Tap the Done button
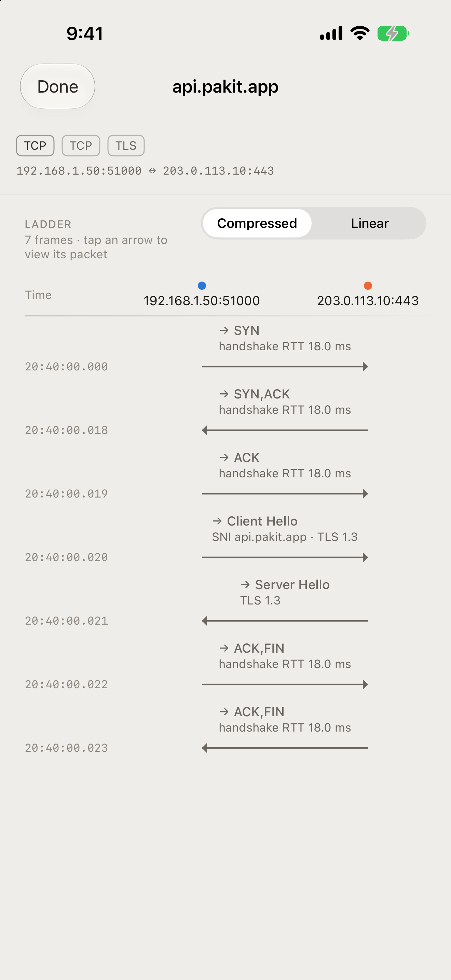This screenshot has width=451, height=980. coord(57,86)
